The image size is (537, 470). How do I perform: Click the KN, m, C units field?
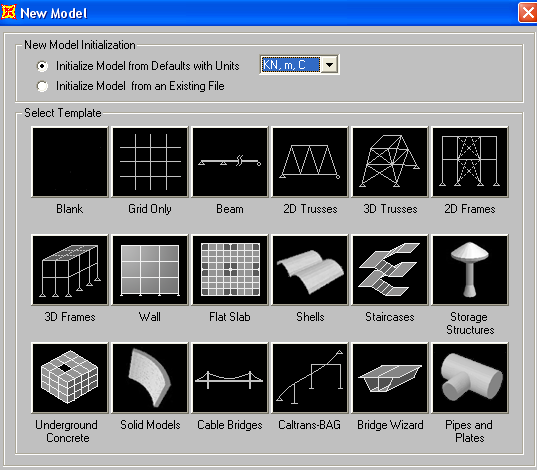(291, 64)
